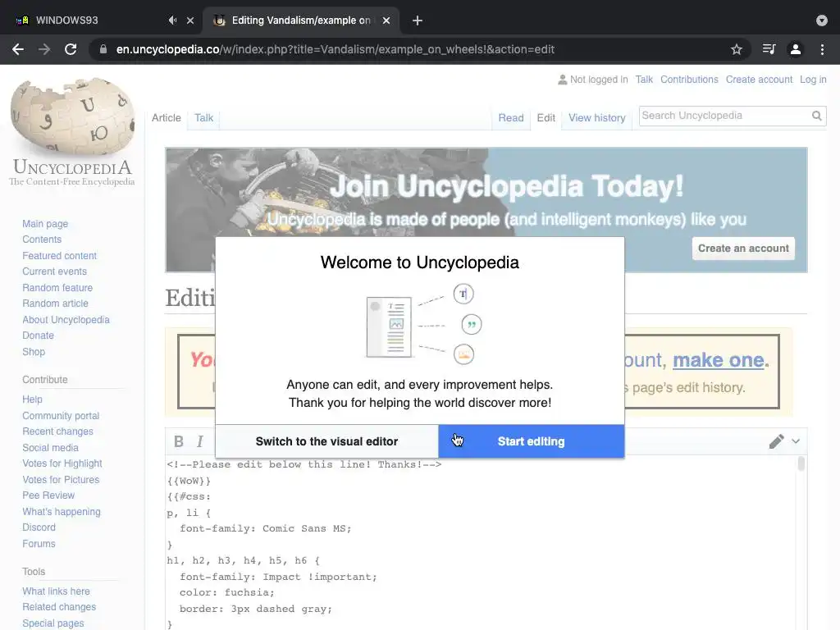Open the Random article link
This screenshot has height=630, width=840.
55,304
